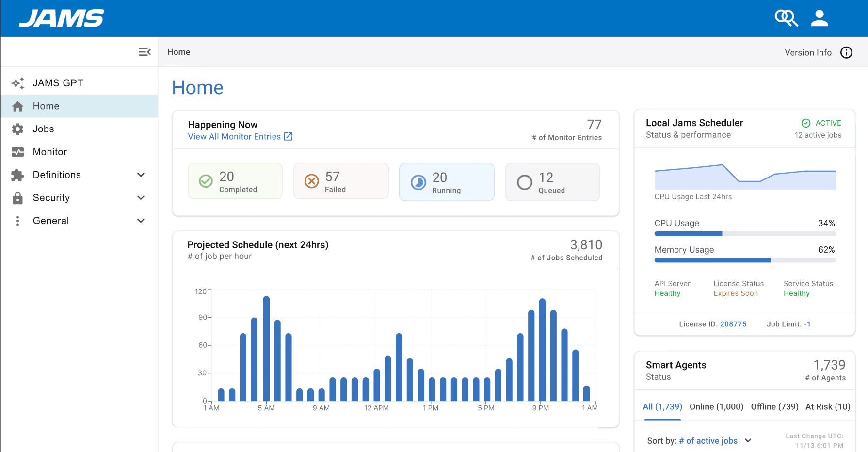
Task: Switch to the Offline (739) tab
Action: pyautogui.click(x=774, y=407)
